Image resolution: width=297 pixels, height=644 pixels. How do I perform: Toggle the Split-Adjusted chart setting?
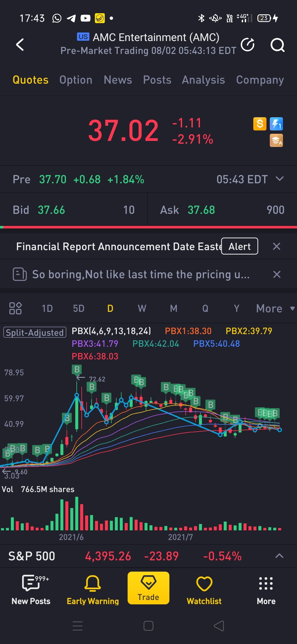tap(35, 332)
